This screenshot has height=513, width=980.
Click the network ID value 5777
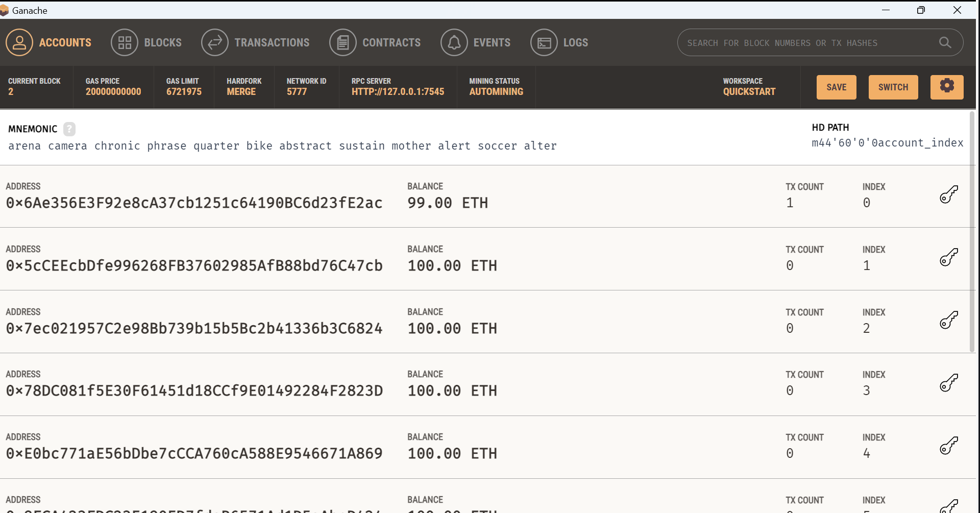(x=297, y=92)
